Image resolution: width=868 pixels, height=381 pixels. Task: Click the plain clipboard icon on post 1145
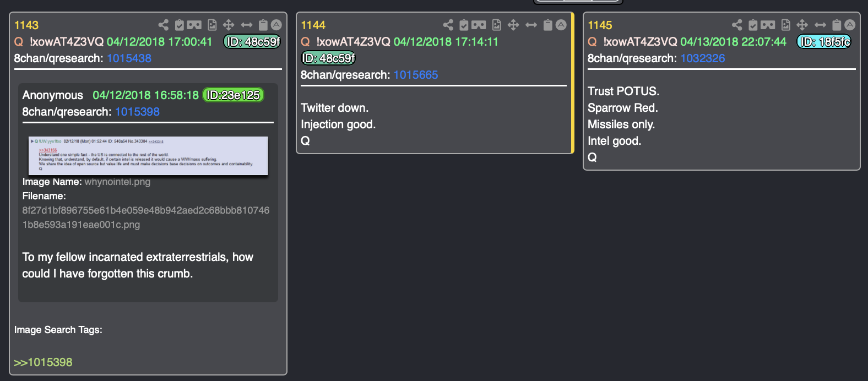837,25
